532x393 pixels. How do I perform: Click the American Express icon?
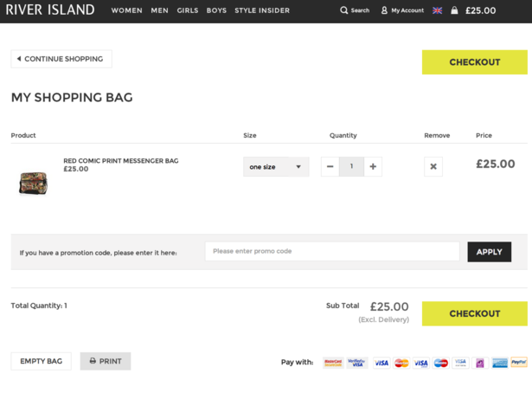coord(499,363)
